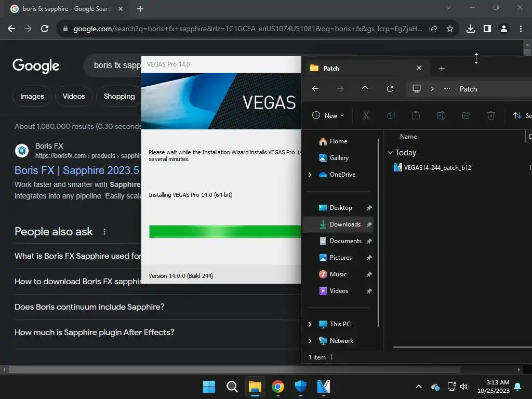Filter search results by Shopping

(x=119, y=96)
